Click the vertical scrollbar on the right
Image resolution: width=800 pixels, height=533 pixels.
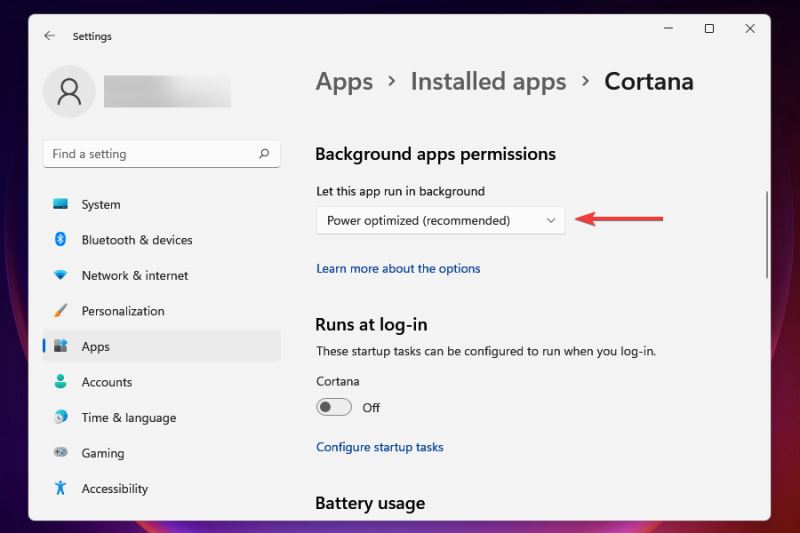[x=766, y=235]
